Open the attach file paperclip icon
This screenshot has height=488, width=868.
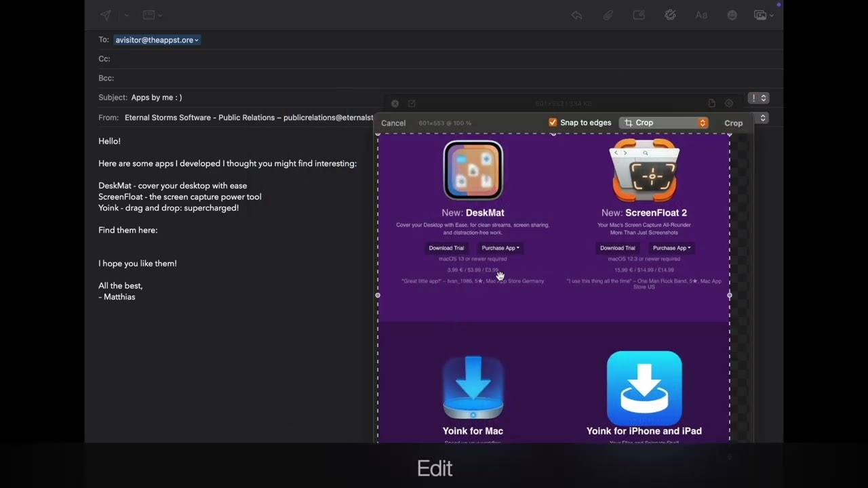pos(608,15)
